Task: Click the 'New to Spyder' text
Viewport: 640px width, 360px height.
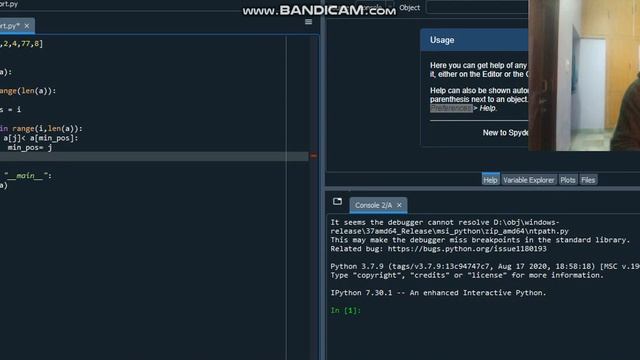Action: [505, 133]
